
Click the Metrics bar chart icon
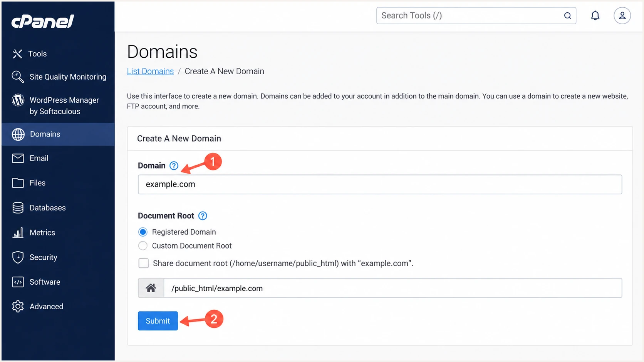coord(18,232)
